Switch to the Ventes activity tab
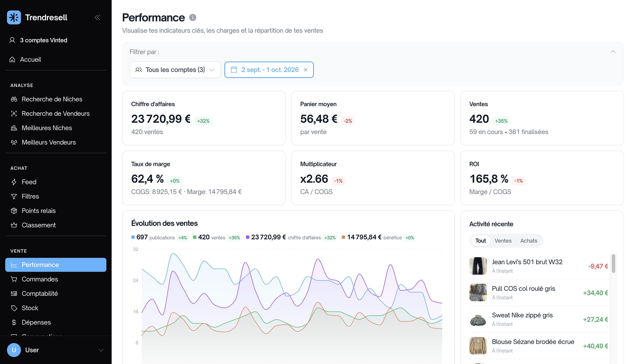Viewport: 634px width, 364px height. tap(503, 241)
